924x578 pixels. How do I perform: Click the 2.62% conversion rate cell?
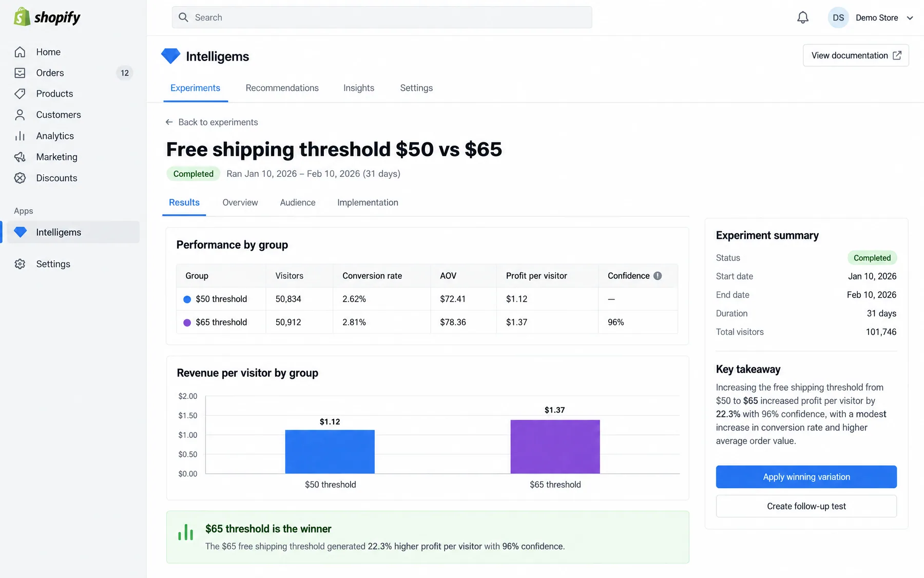[382, 299]
